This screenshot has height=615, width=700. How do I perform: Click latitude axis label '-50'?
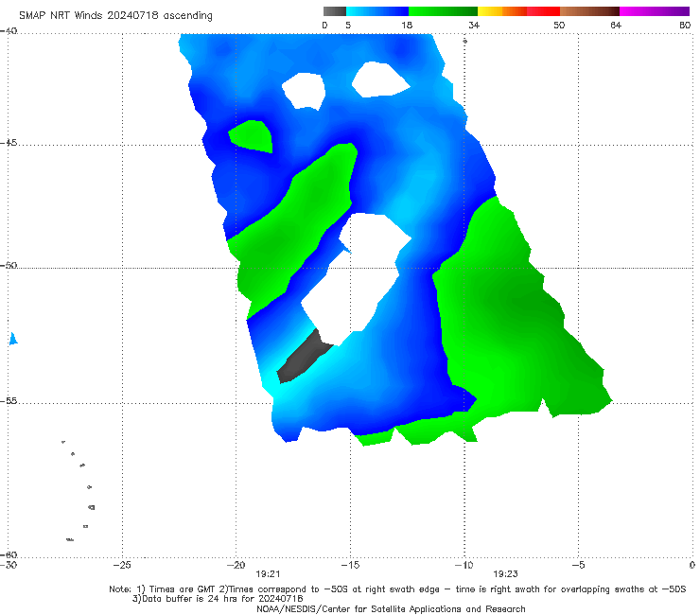pyautogui.click(x=9, y=266)
